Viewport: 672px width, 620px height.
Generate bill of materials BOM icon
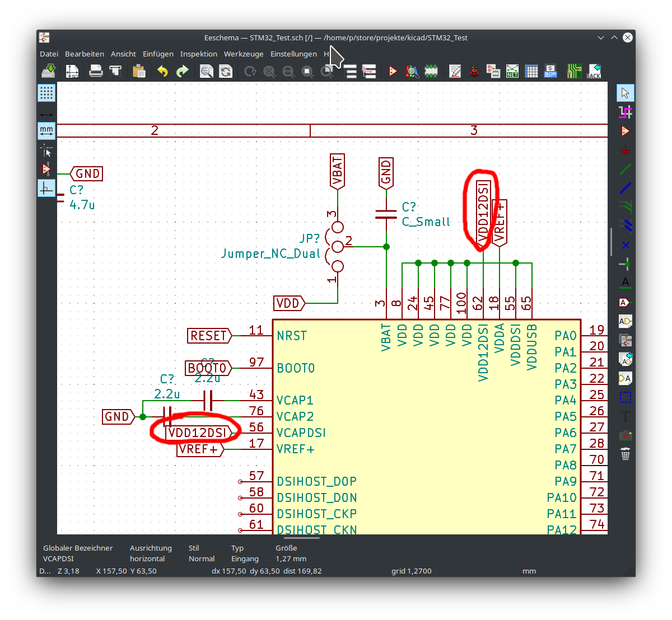pos(550,71)
